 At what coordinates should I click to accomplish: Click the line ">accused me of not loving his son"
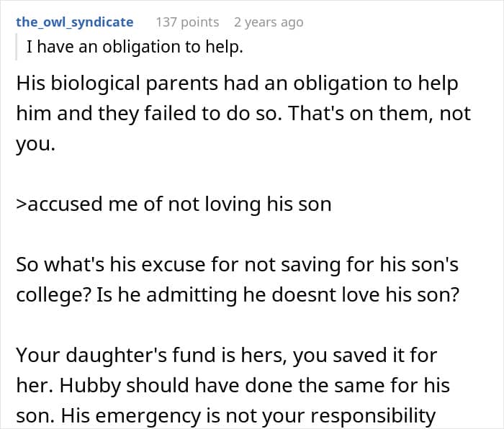174,204
